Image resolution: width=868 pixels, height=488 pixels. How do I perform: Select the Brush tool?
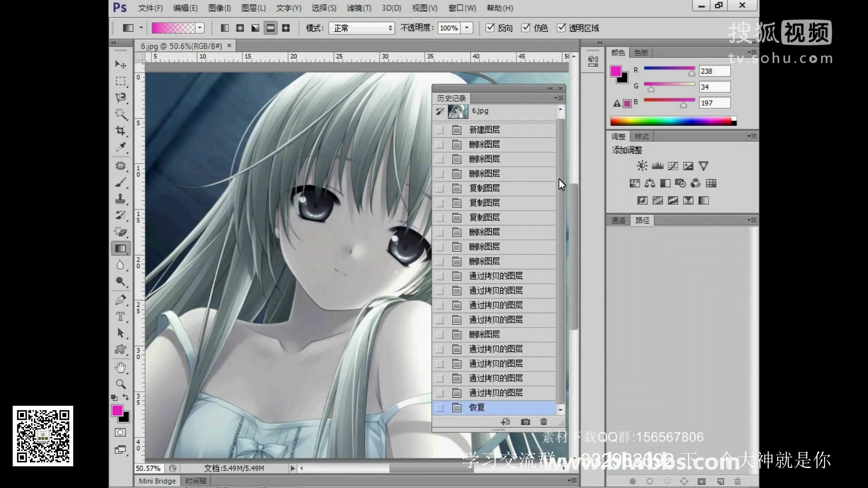pos(120,183)
